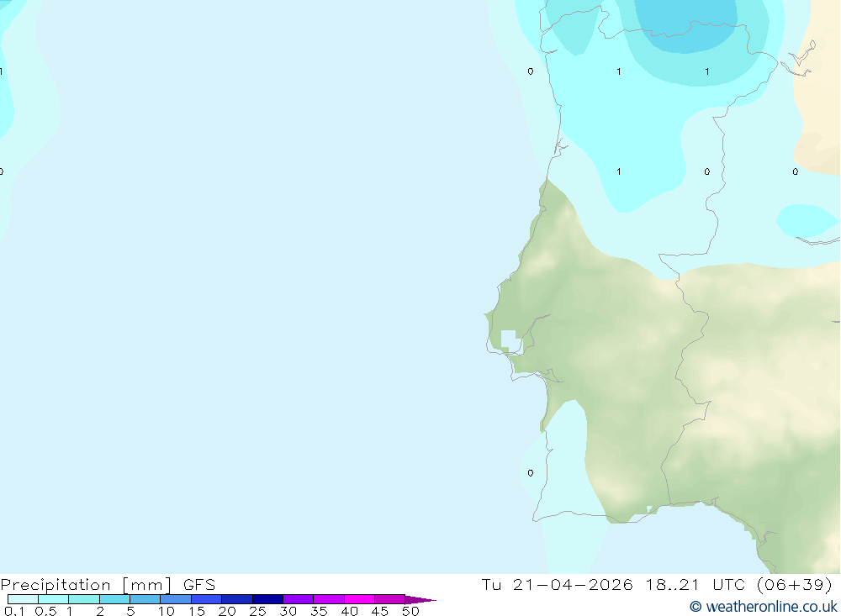Image resolution: width=841 pixels, height=616 pixels.
Task: Pick the 15–20 mm legend swatch
Action: point(207,599)
